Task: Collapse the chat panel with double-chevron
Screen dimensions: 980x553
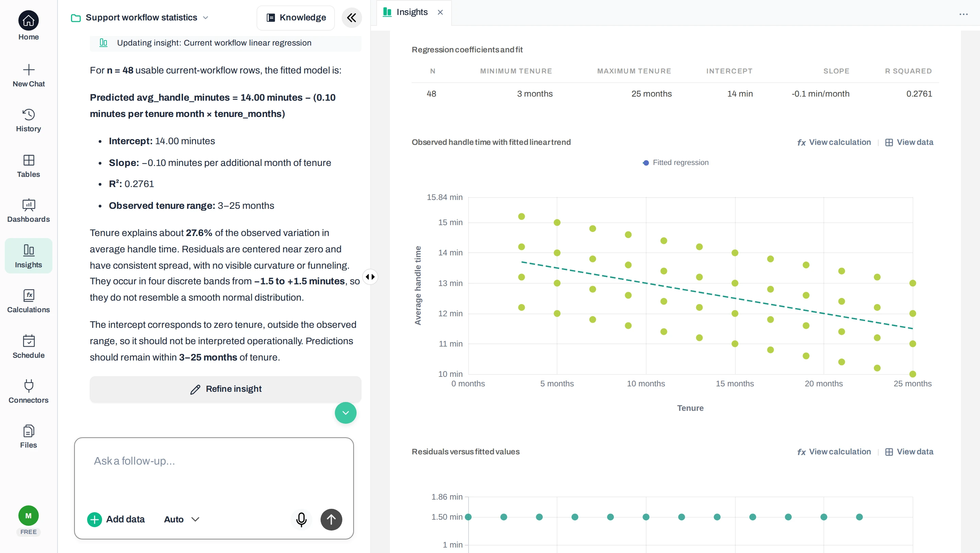Action: coord(352,17)
